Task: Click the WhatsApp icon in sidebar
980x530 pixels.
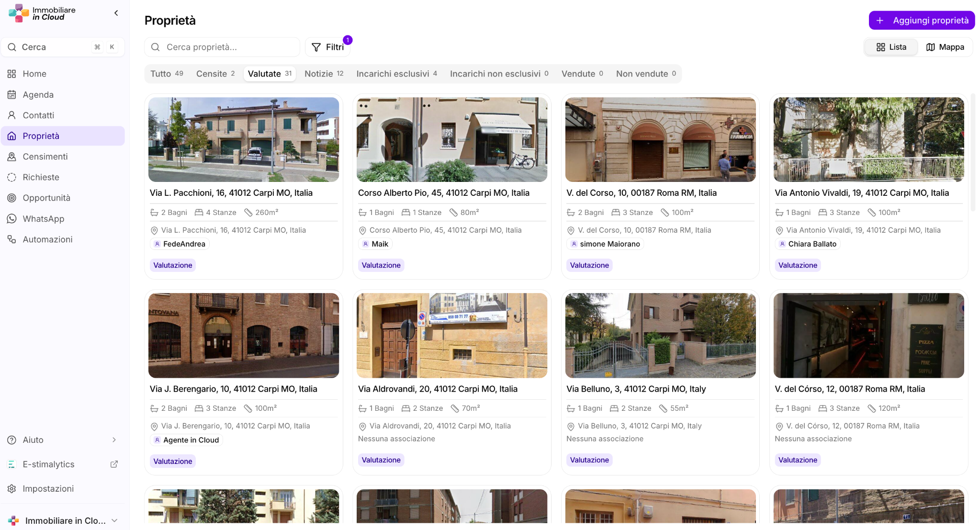Action: (12, 219)
